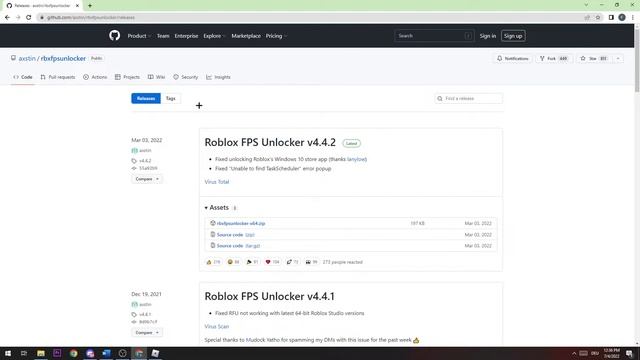Click the eyes reaction on v4.4.2
The width and height of the screenshot is (640, 360).
click(311, 262)
